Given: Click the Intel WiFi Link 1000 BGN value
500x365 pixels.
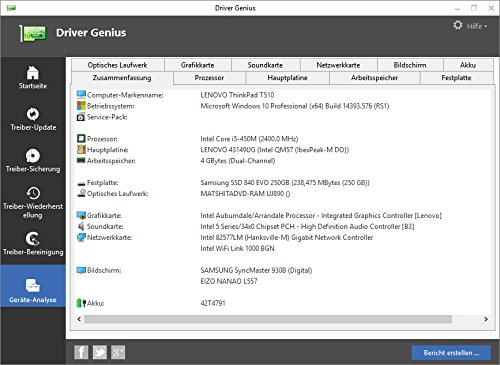Looking at the screenshot, I should tap(238, 248).
